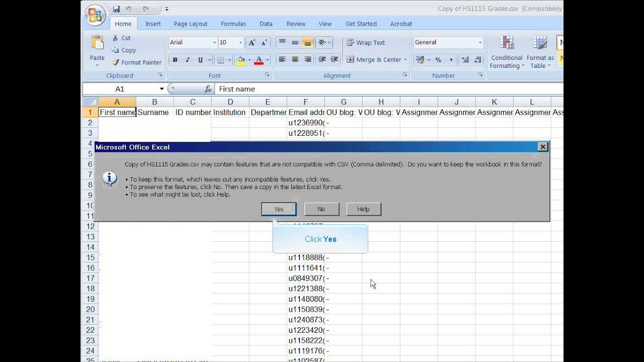This screenshot has height=362, width=644.
Task: Open the Orientation text rotation button
Action: [x=324, y=43]
